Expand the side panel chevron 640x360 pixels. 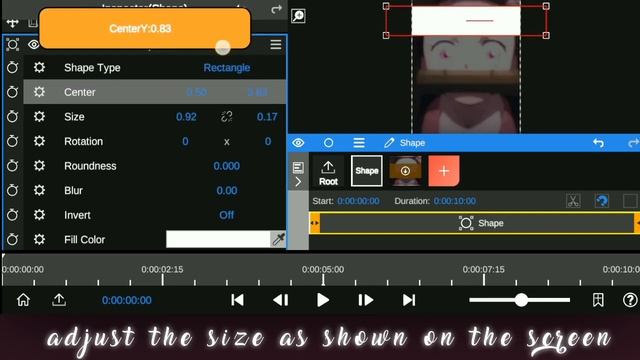(298, 182)
